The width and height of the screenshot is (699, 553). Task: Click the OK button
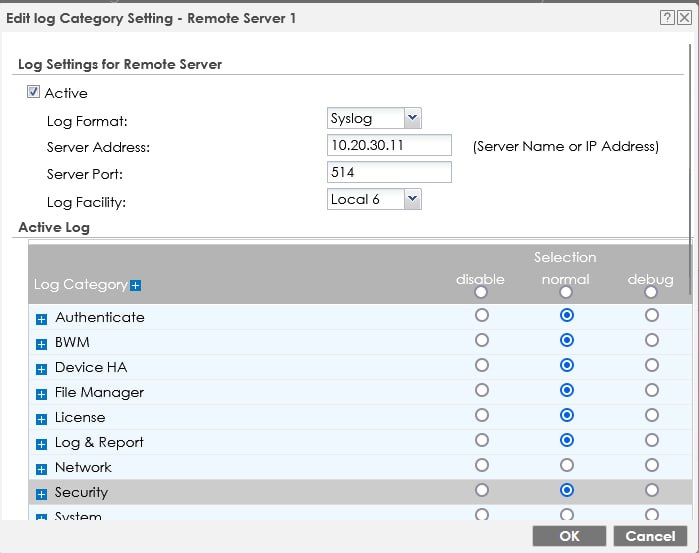tap(569, 536)
